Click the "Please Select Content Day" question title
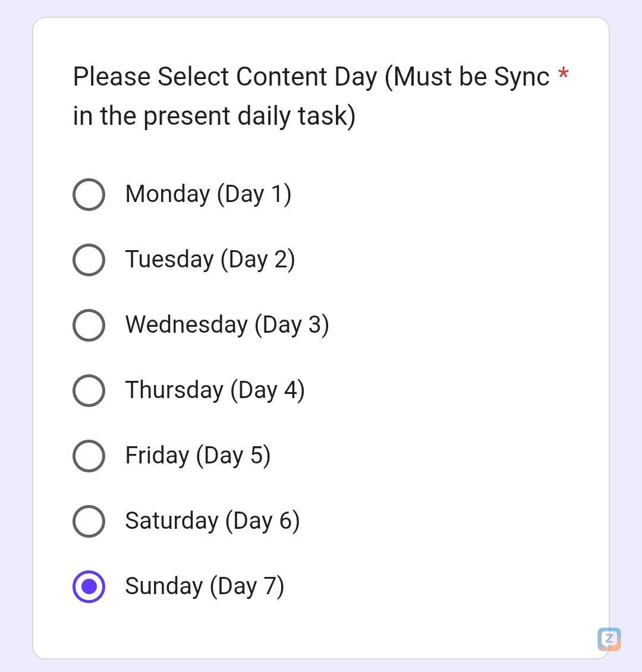Viewport: 642px width, 672px height. (225, 77)
